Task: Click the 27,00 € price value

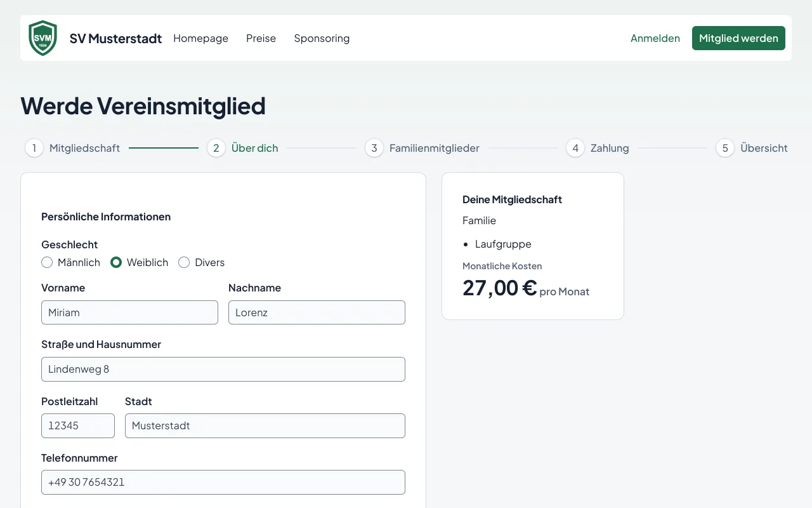Action: 500,288
